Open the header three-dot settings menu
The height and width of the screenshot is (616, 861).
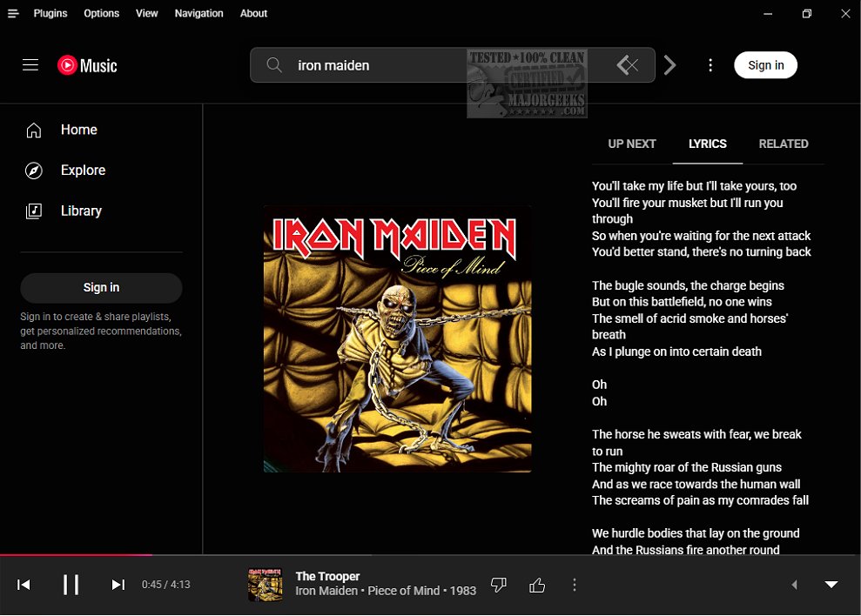(x=710, y=65)
